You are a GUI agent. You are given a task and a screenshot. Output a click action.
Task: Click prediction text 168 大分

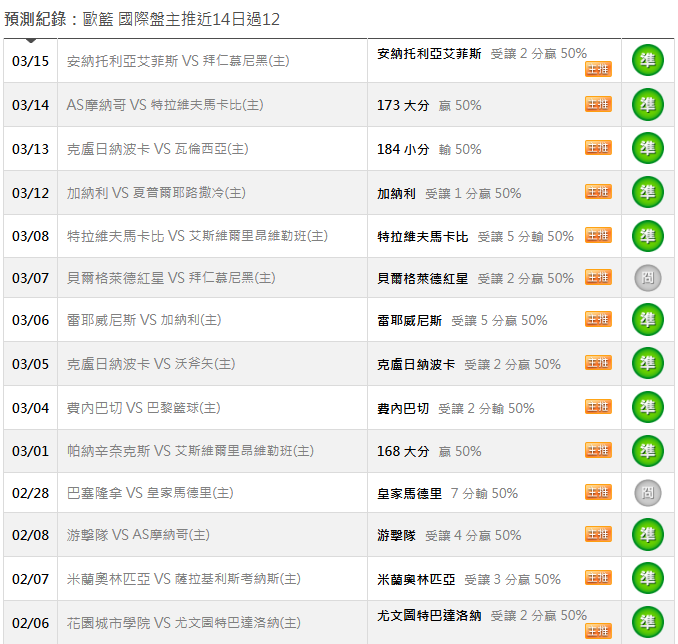[403, 451]
